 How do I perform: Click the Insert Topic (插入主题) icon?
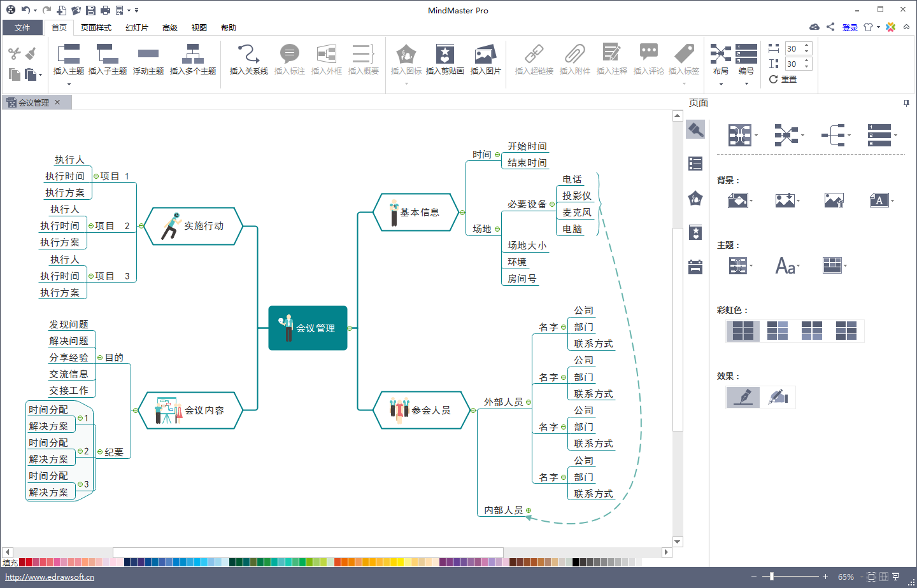pyautogui.click(x=68, y=55)
